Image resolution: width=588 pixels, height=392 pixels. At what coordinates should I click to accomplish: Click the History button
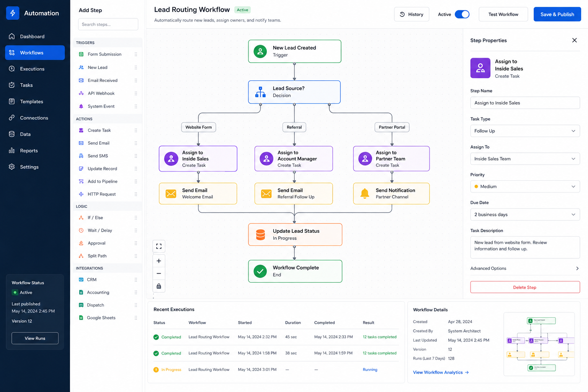412,15
